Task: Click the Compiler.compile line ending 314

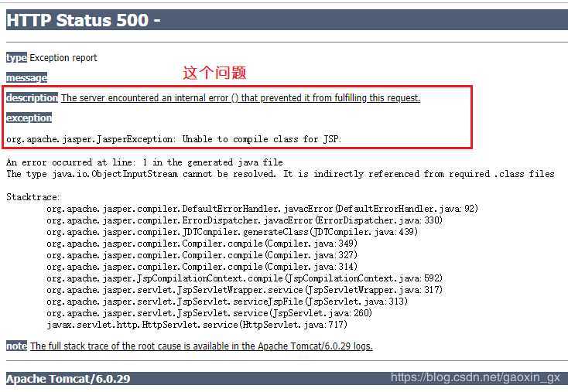Action: tap(202, 267)
